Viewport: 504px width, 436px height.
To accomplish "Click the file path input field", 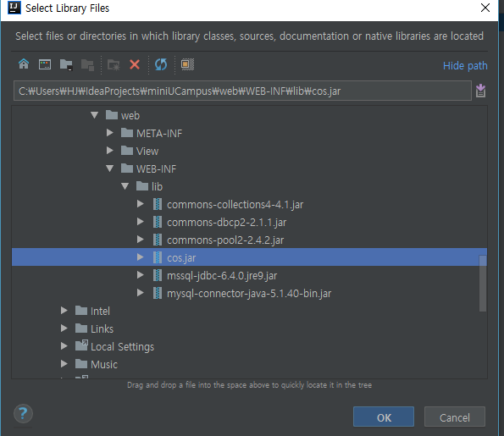I will pyautogui.click(x=242, y=91).
